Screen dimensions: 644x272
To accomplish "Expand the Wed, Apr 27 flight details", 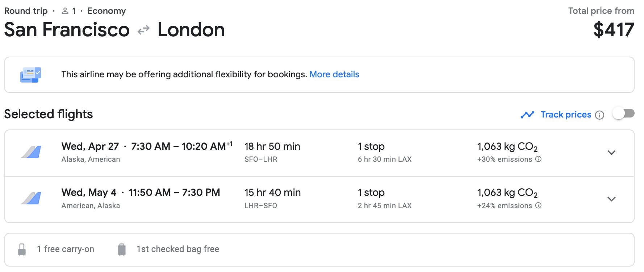I will coord(611,153).
